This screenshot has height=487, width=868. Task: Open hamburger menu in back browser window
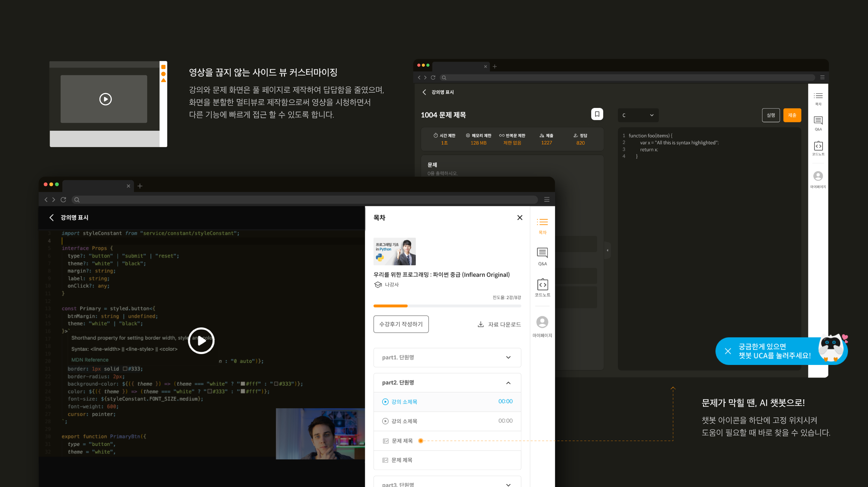[822, 77]
